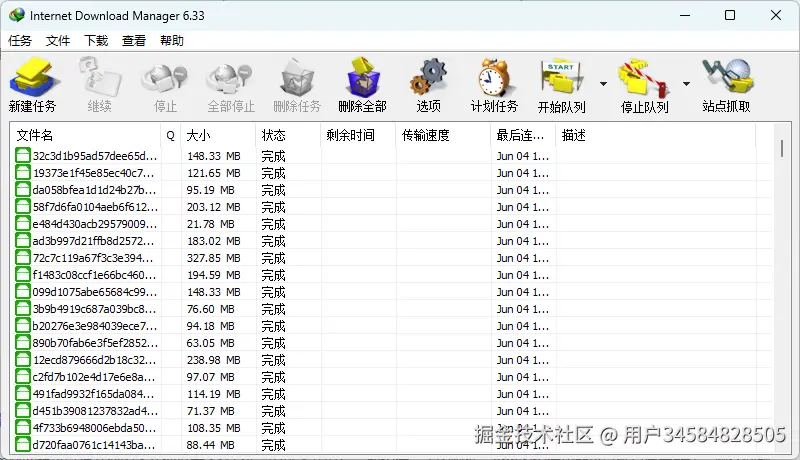Image resolution: width=800 pixels, height=460 pixels.
Task: Select file icon of 19373e1f45e85ec40c7...
Action: (22, 172)
